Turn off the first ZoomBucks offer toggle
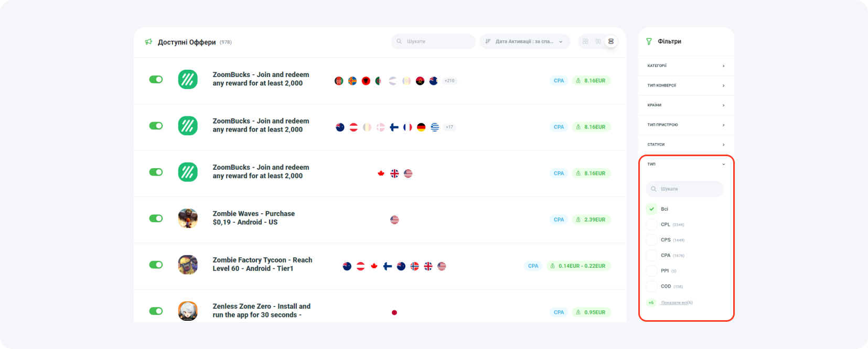 156,80
